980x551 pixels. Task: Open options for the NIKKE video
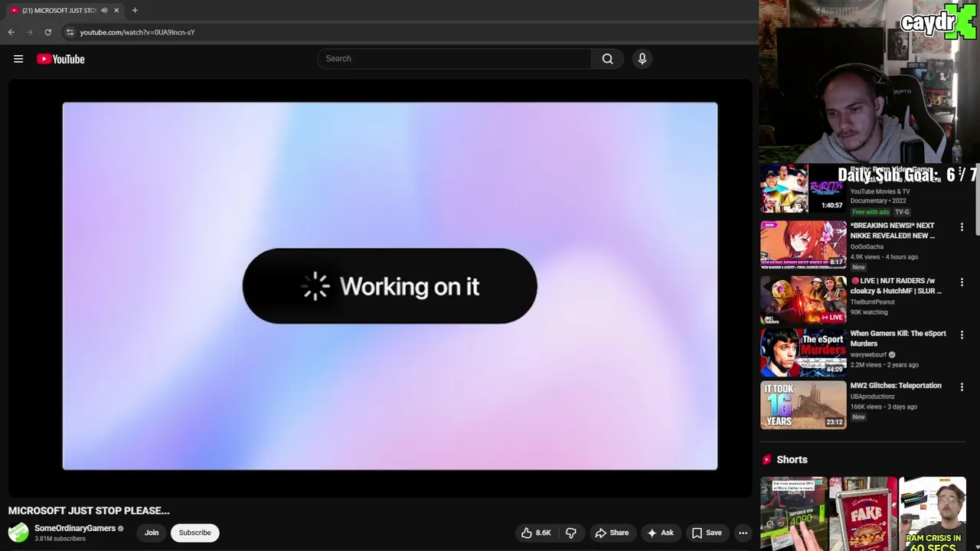(x=962, y=227)
